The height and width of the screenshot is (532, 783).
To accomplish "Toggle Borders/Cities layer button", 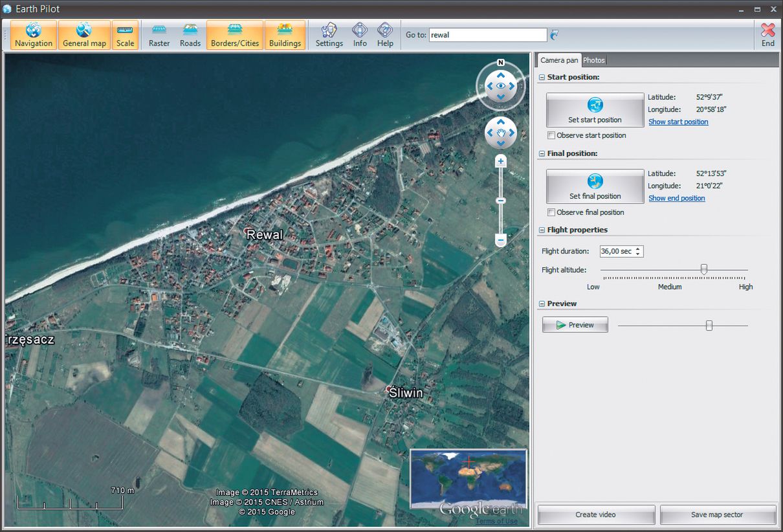I will click(235, 35).
